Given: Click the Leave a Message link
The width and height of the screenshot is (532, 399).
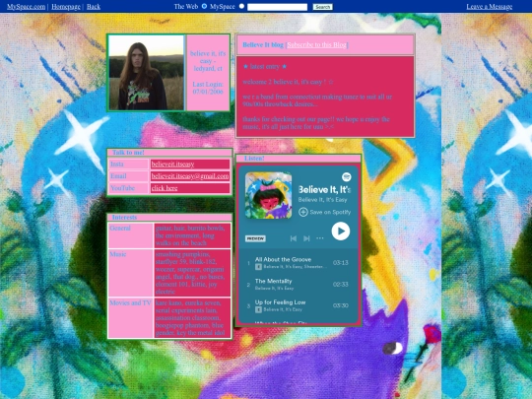Looking at the screenshot, I should [x=490, y=7].
